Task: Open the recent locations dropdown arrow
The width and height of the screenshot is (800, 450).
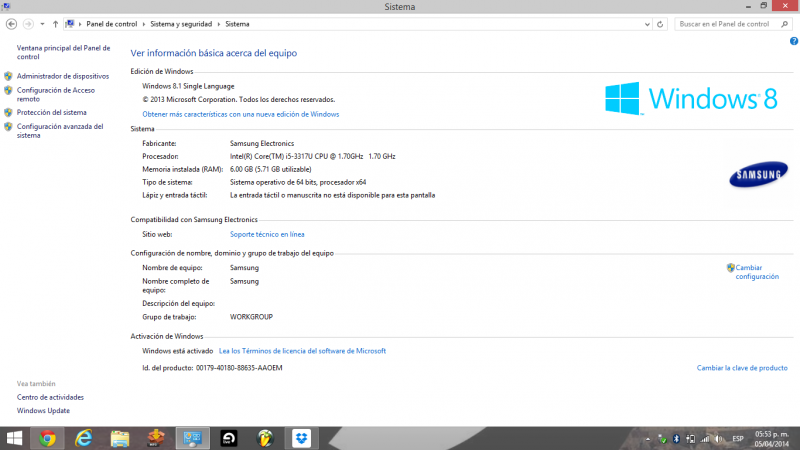Action: [x=42, y=24]
